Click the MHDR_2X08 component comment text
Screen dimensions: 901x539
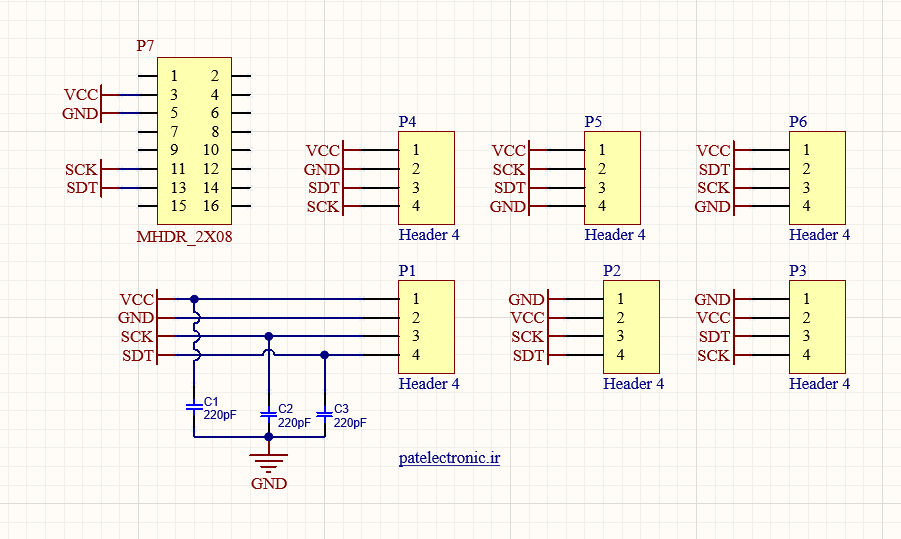point(184,237)
